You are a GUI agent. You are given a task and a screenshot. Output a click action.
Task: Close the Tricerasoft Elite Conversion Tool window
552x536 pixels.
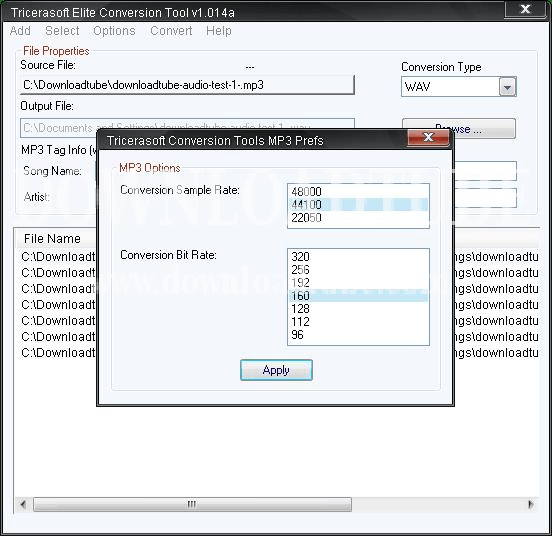tap(525, 9)
